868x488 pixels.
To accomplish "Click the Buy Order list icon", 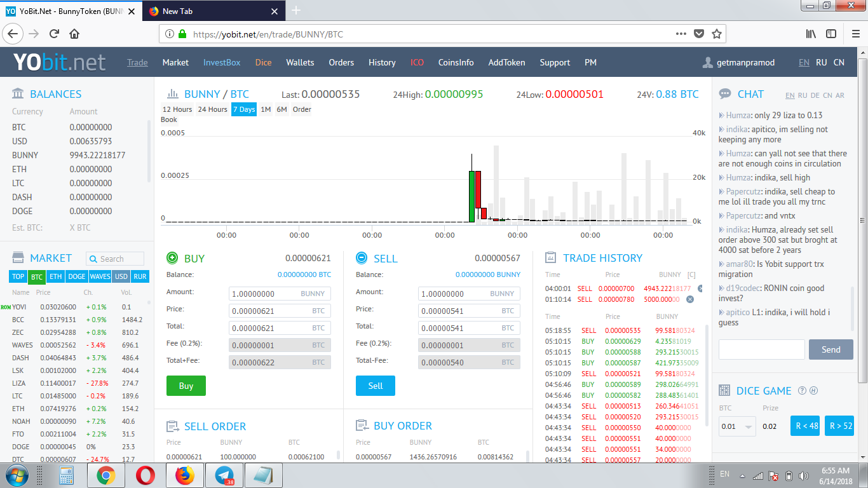I will [362, 426].
